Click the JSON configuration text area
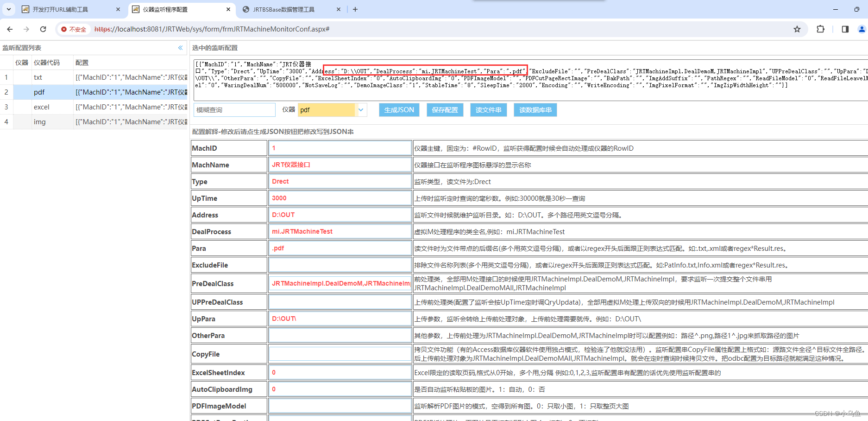 [x=531, y=80]
